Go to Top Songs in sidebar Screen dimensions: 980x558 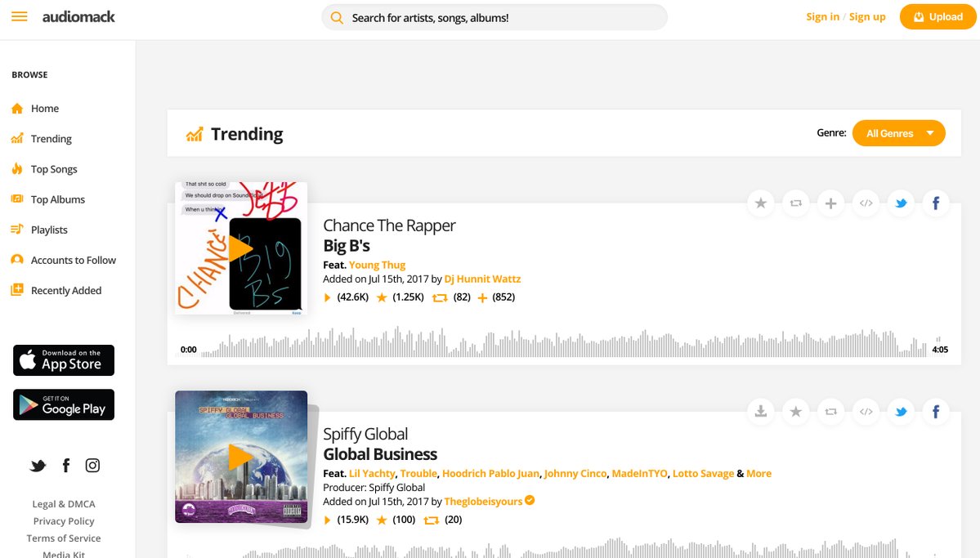pos(54,169)
